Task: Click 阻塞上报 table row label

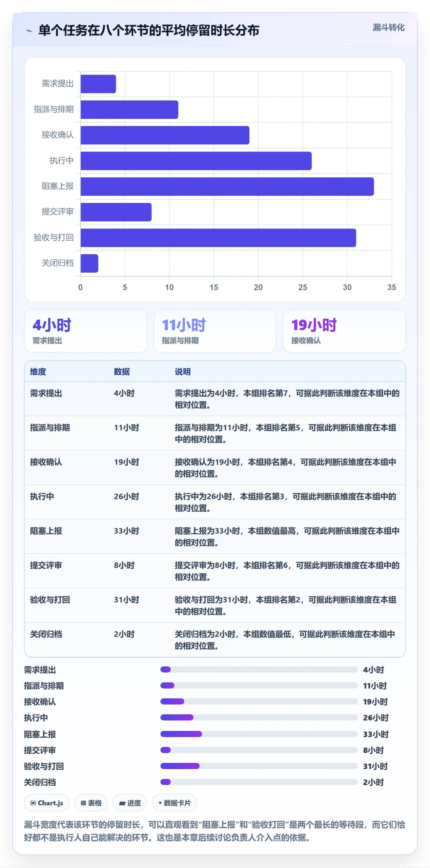Action: click(46, 531)
